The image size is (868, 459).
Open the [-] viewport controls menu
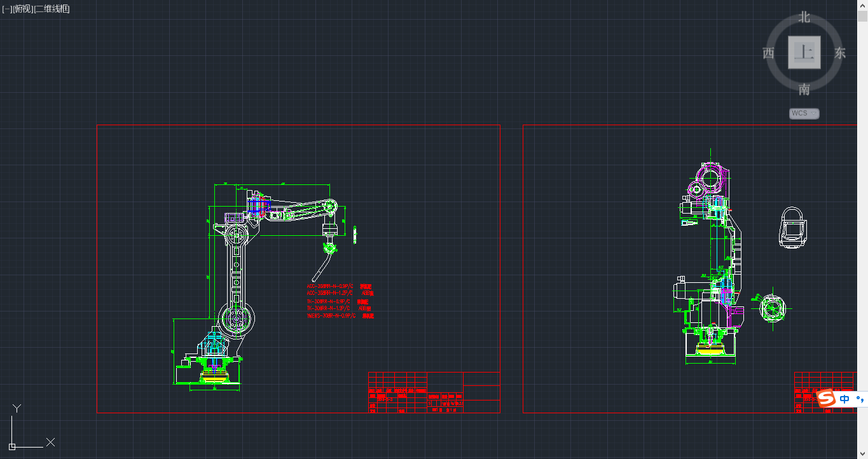(x=7, y=9)
